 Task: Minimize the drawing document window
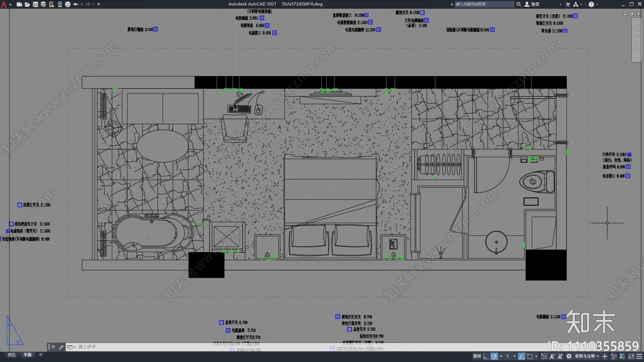tap(625, 14)
